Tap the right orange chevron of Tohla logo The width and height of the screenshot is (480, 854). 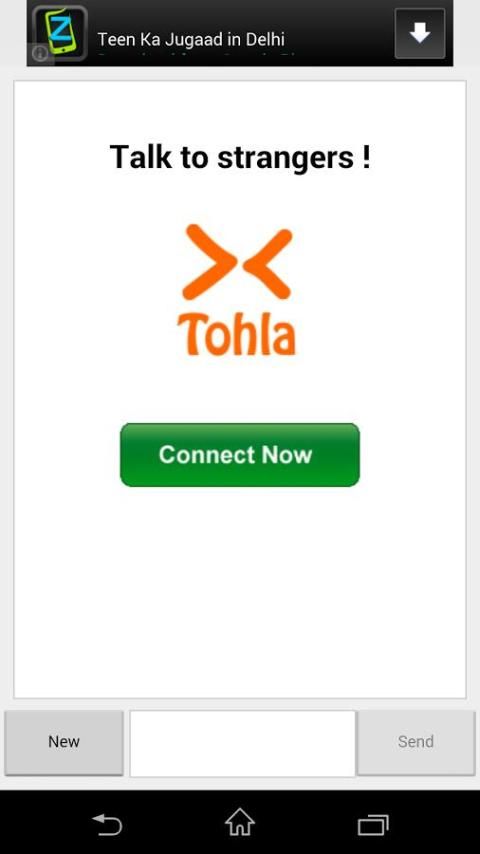(268, 264)
